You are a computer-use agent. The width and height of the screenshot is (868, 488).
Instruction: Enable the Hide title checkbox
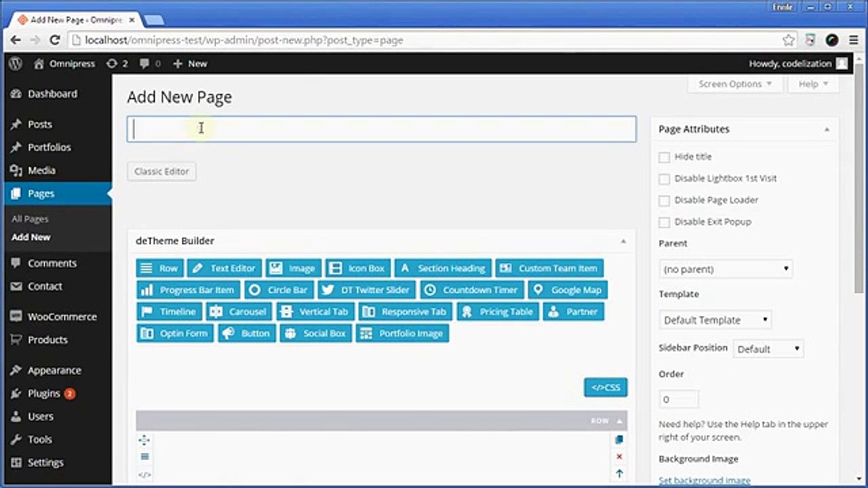pyautogui.click(x=664, y=157)
